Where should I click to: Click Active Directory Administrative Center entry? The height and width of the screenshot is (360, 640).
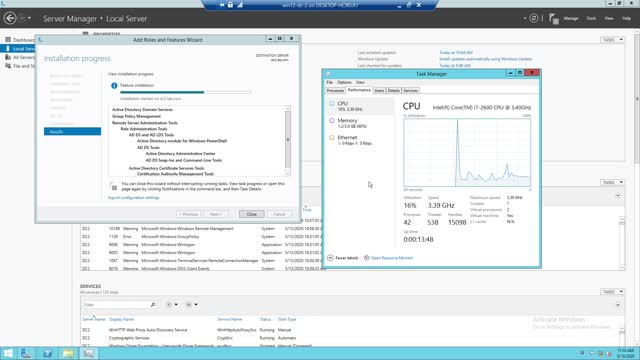(180, 154)
